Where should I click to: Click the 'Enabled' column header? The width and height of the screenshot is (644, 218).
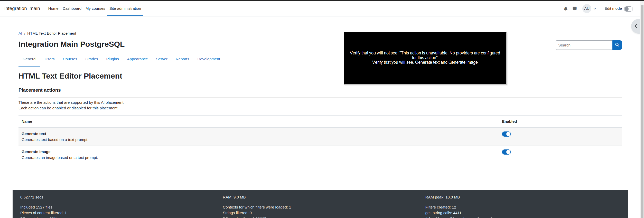pos(509,121)
